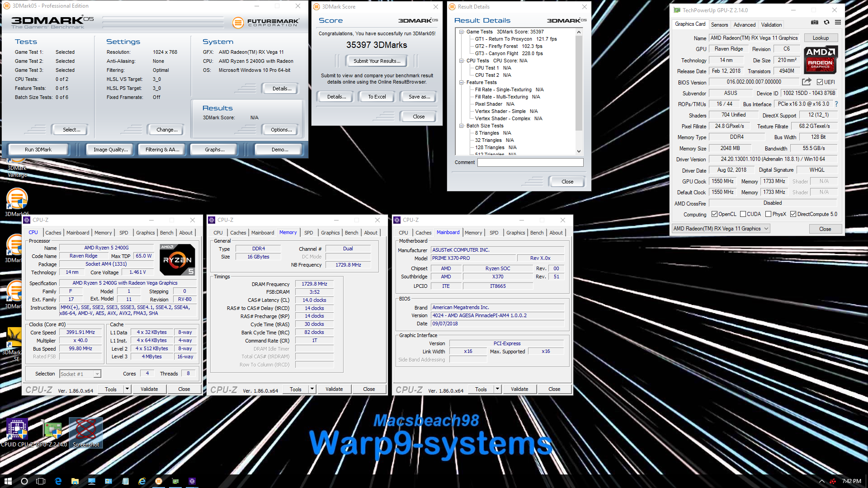Open Internet Explorer from taskbar
This screenshot has width=868, height=488.
click(142, 481)
